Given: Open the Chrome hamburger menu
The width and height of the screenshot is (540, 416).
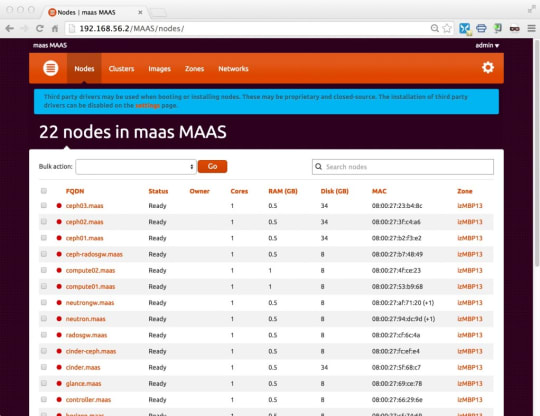Looking at the screenshot, I should 531,28.
